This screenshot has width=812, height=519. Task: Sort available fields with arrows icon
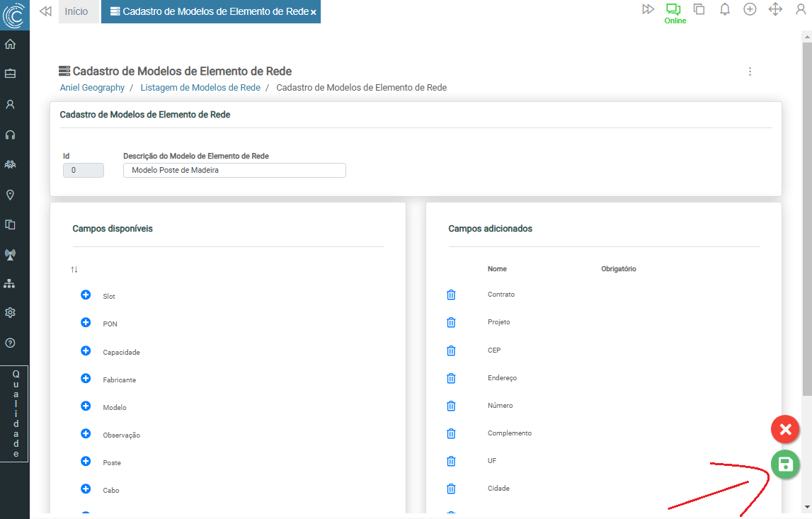click(x=74, y=270)
